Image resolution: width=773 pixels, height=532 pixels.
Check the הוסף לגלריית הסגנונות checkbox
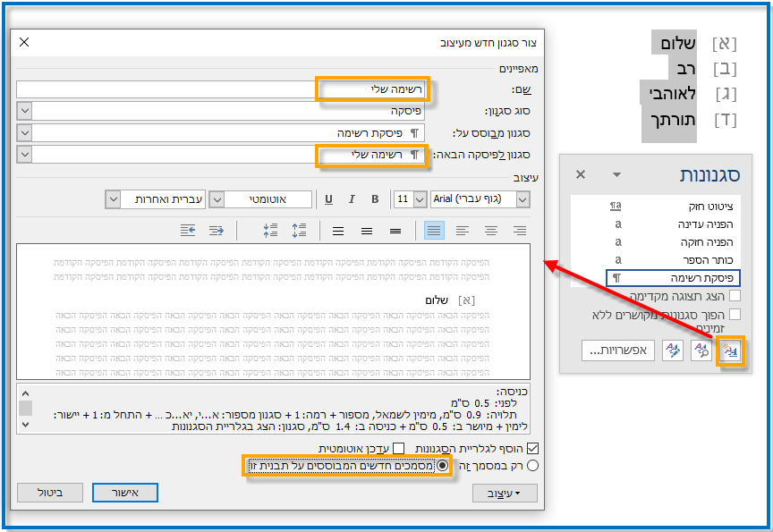click(532, 448)
